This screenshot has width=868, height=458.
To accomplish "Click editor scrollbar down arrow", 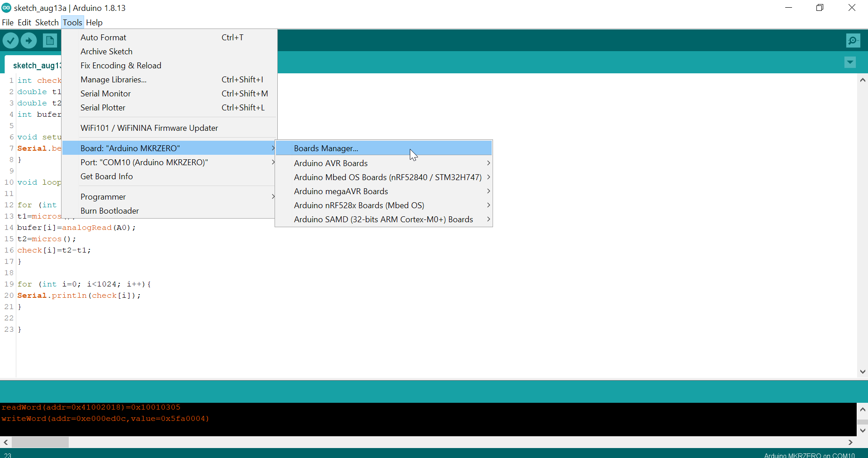I will [x=863, y=372].
